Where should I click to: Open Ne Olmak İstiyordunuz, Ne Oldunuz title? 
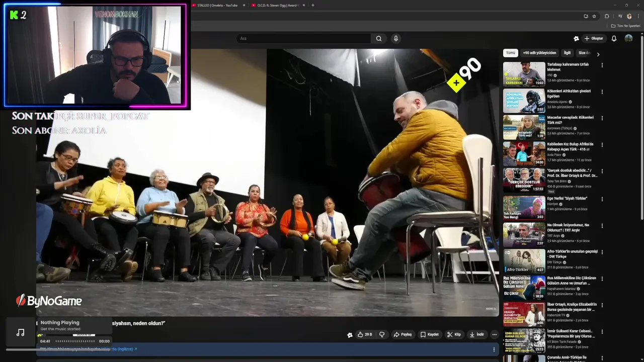pos(568,228)
